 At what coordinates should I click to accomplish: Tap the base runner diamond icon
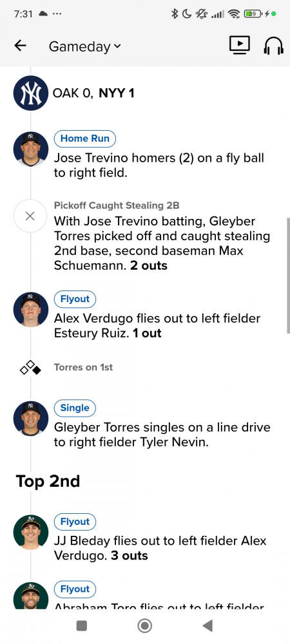31,367
